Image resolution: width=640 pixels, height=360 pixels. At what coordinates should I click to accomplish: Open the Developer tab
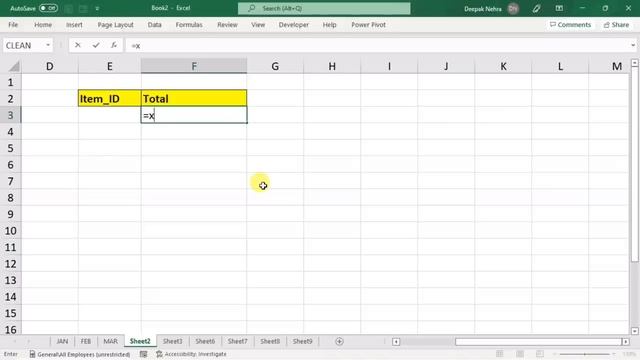(293, 25)
